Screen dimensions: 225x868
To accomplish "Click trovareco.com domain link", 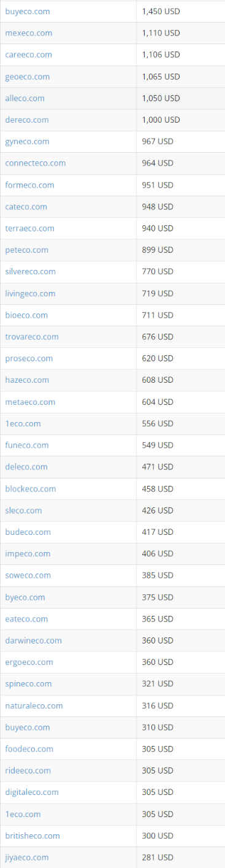I will [x=32, y=337].
